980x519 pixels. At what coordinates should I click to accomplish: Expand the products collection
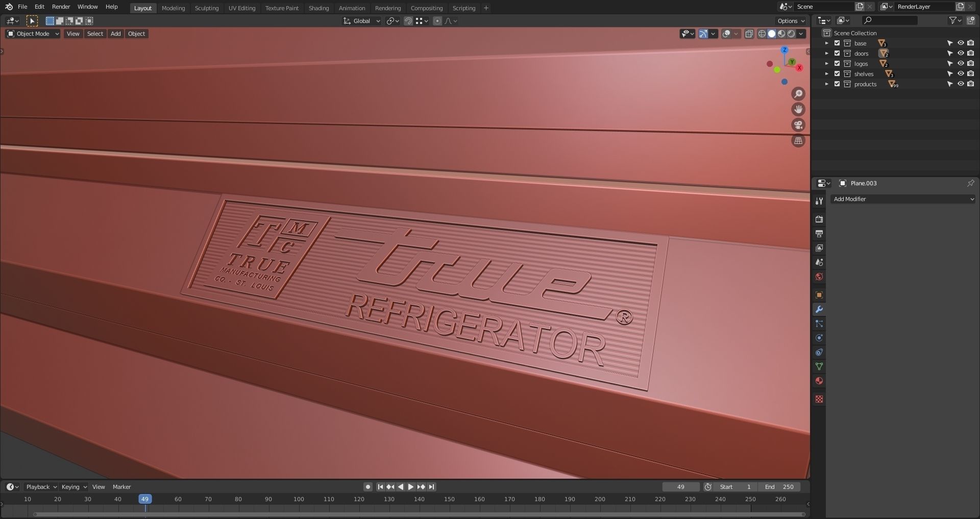827,84
